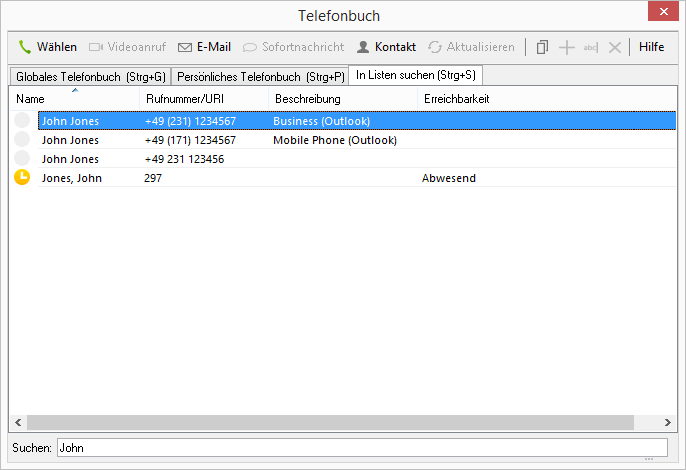Image resolution: width=686 pixels, height=470 pixels.
Task: Sort the list by Name column header
Action: coord(75,99)
